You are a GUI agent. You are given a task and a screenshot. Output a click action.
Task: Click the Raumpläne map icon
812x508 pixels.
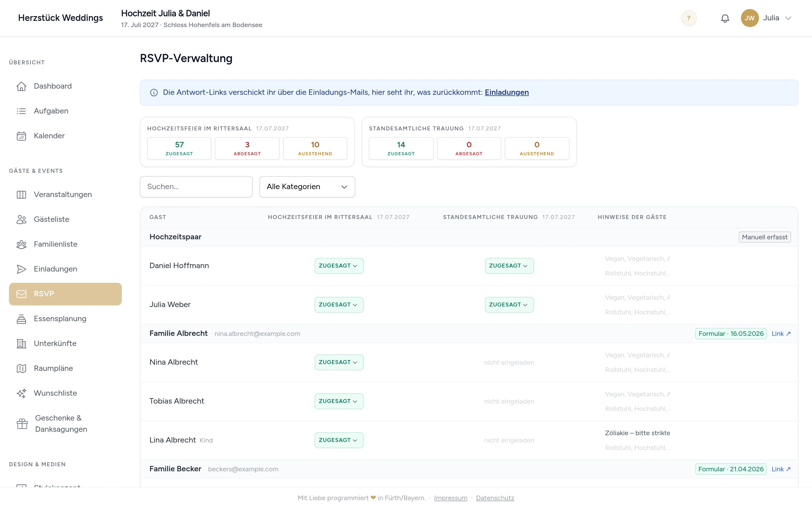pyautogui.click(x=21, y=369)
